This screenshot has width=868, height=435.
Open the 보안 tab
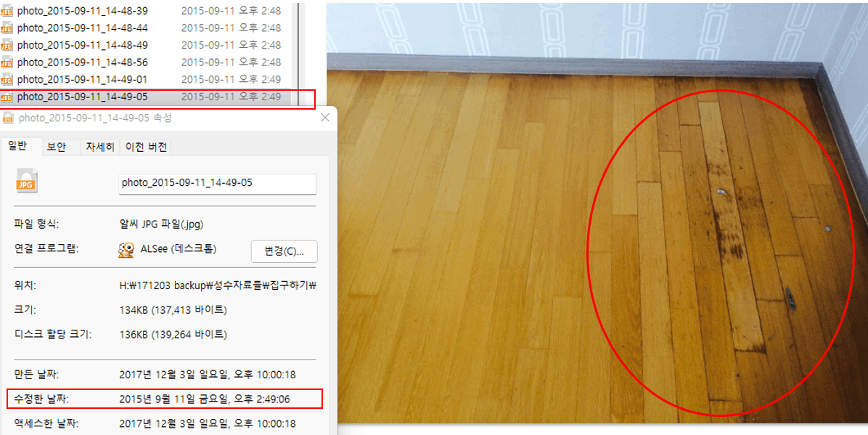(56, 147)
